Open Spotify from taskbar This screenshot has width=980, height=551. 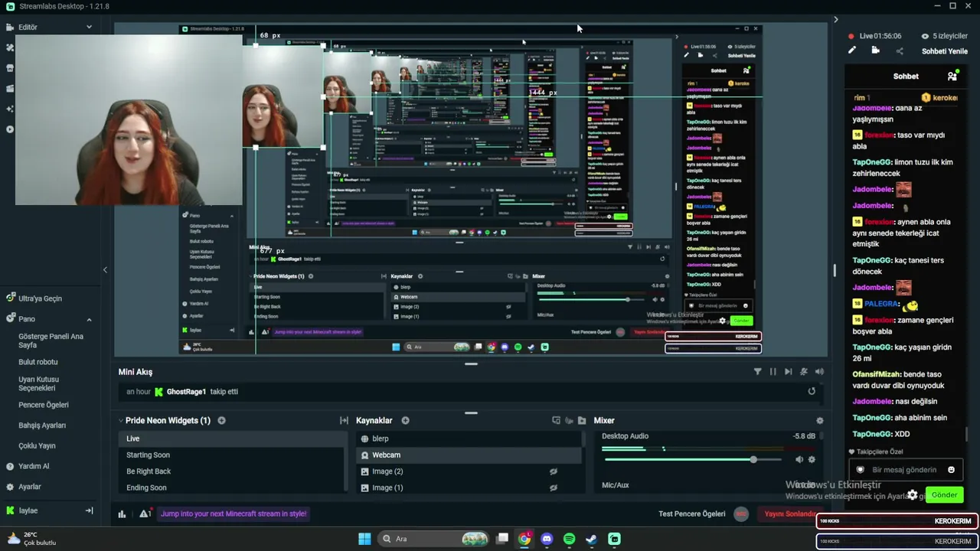click(x=569, y=539)
